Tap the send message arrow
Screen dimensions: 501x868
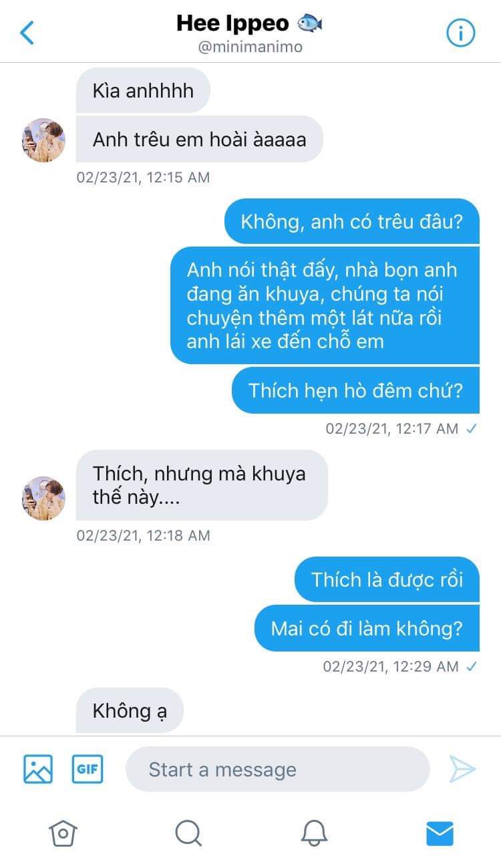click(x=462, y=769)
